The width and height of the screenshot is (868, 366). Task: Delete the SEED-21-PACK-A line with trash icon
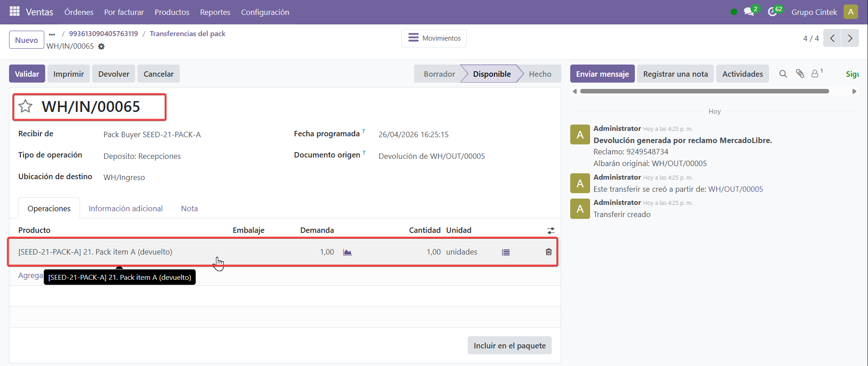point(549,252)
